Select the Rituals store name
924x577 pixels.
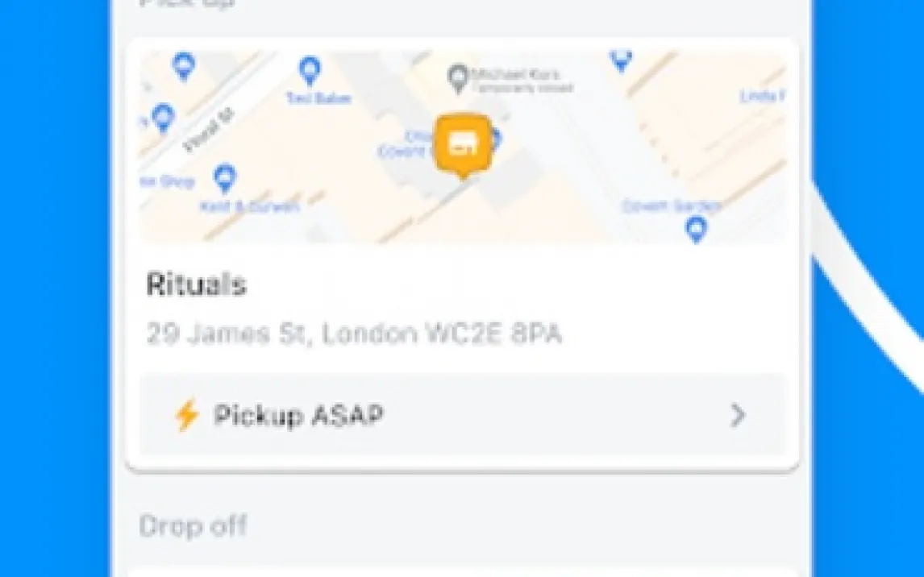[196, 284]
